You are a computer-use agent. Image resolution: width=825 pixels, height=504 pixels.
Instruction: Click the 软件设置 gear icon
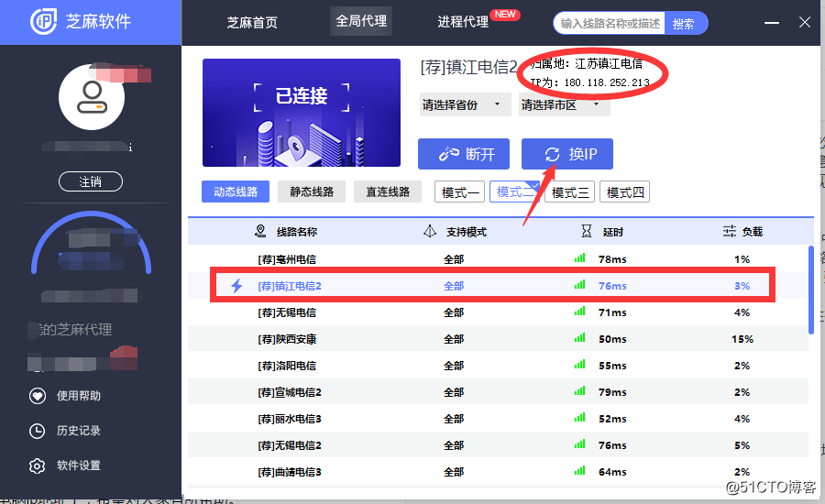pos(37,466)
